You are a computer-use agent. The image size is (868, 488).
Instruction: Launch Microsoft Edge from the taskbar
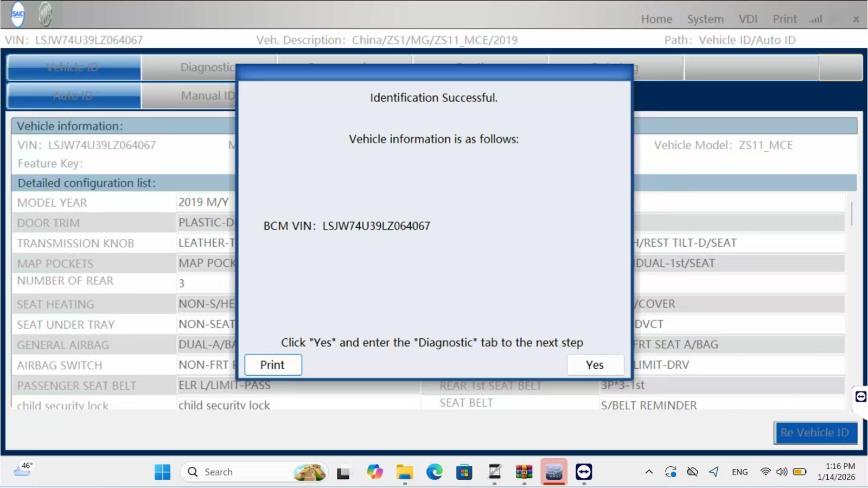[x=434, y=472]
